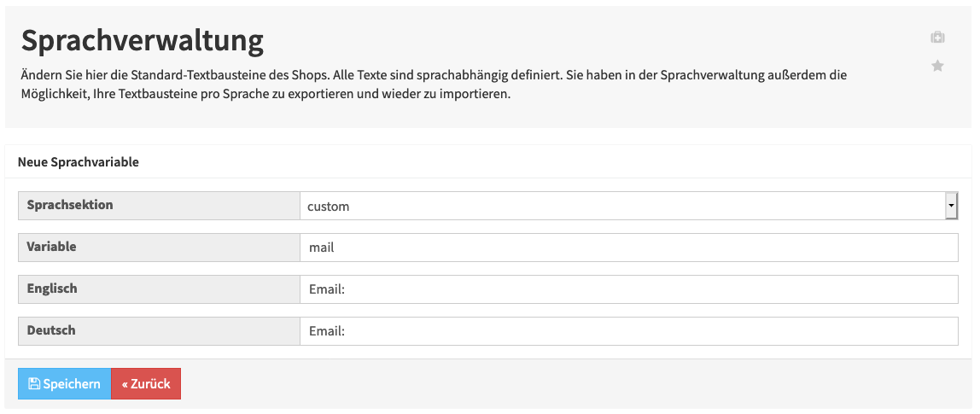The width and height of the screenshot is (980, 414).
Task: Focus the Englisch translation input field
Action: (629, 289)
